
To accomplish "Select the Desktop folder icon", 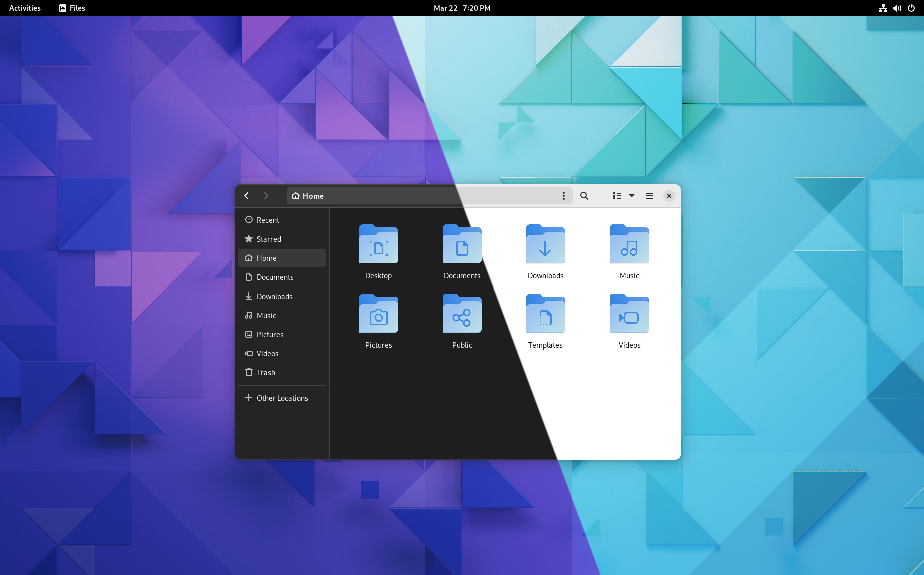I will click(x=379, y=244).
